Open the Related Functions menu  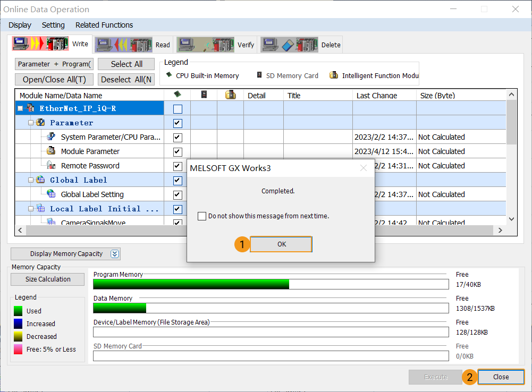pos(104,25)
